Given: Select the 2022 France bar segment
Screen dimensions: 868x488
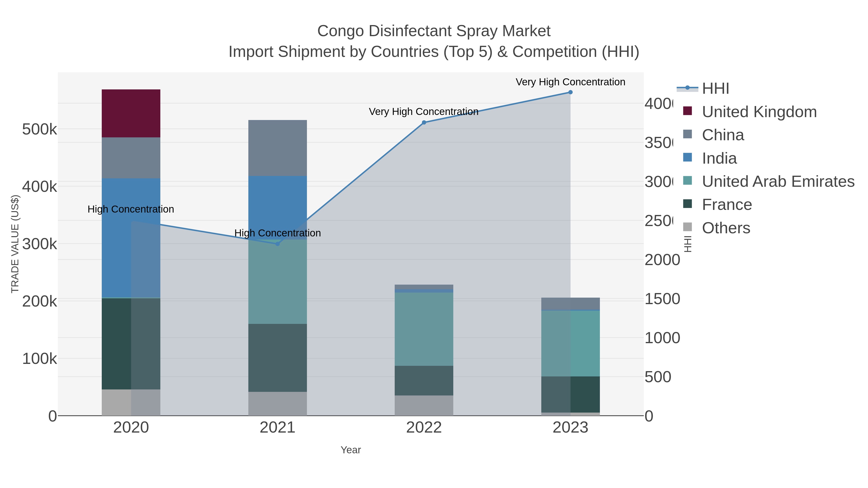Looking at the screenshot, I should (x=424, y=381).
